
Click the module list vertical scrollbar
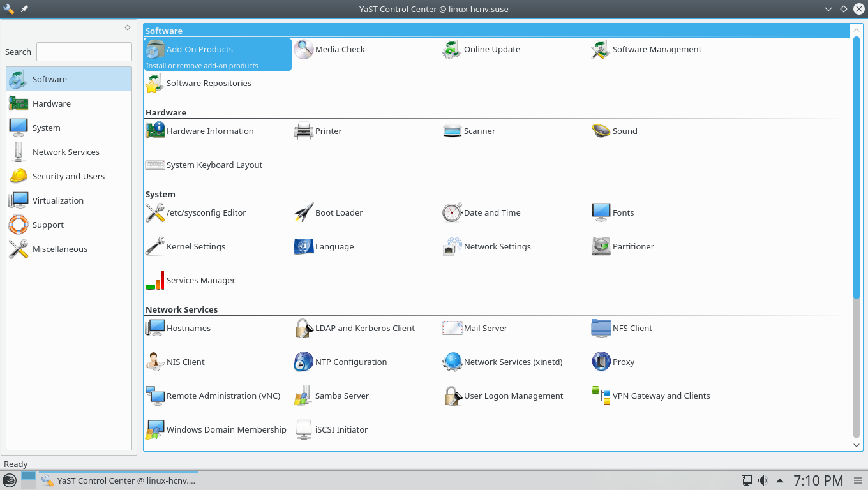pos(857,237)
